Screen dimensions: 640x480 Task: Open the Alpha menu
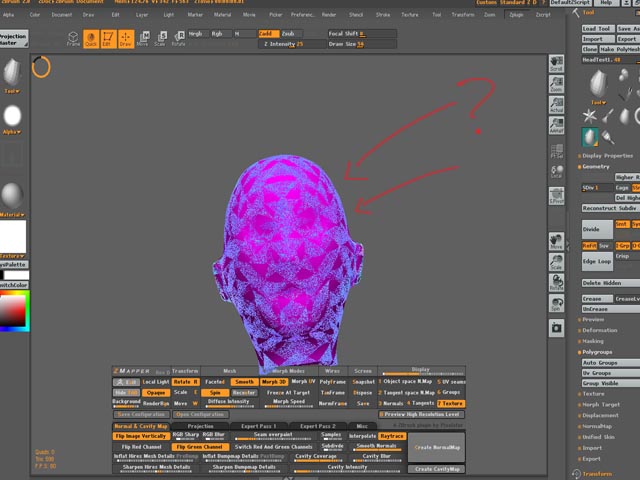pos(8,15)
